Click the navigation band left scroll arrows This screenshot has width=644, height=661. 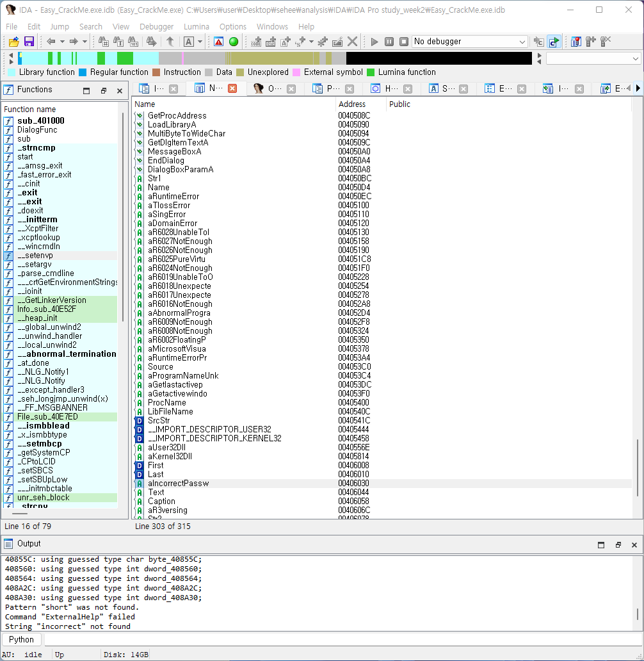11,58
